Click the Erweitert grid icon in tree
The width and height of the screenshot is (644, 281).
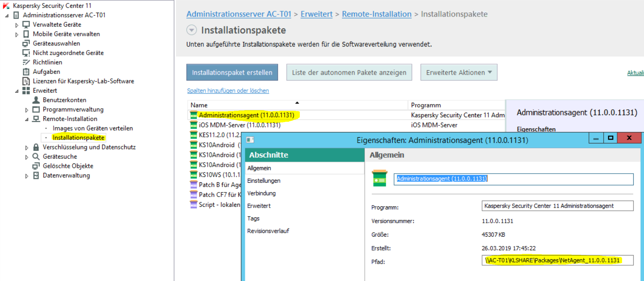26,90
